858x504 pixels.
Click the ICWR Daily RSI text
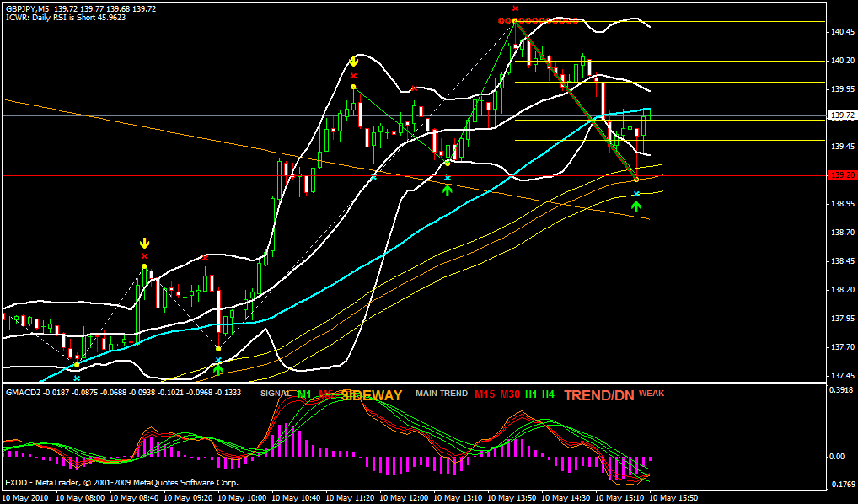(x=66, y=17)
